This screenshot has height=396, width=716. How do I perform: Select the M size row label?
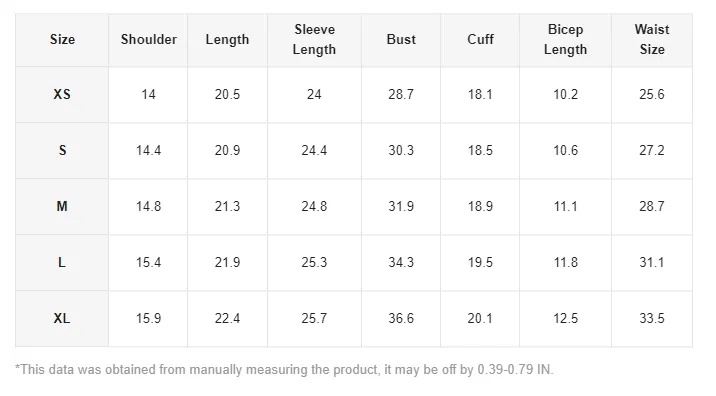pos(62,206)
